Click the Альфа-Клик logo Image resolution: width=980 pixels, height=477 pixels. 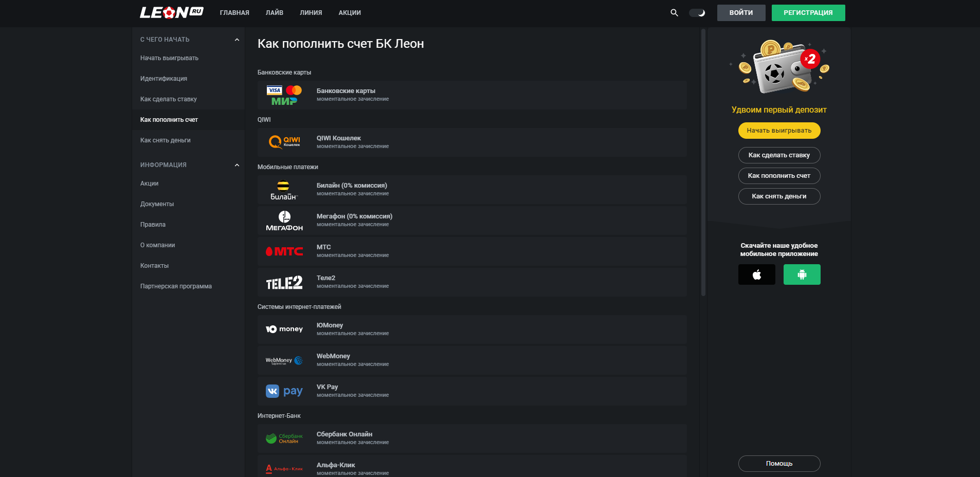click(284, 469)
